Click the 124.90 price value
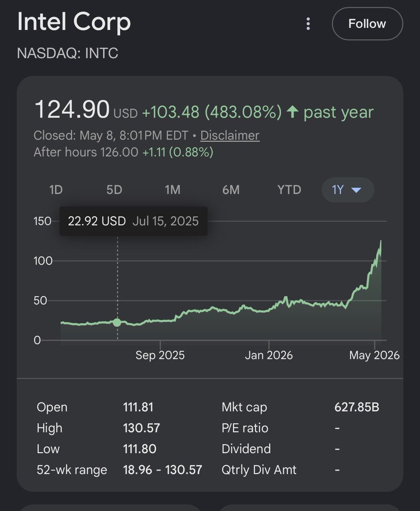The image size is (420, 511). [x=72, y=110]
